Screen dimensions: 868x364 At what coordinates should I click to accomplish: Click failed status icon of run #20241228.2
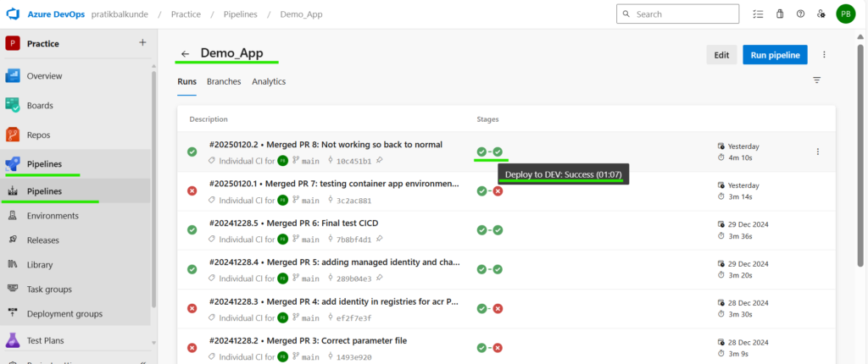pos(192,348)
